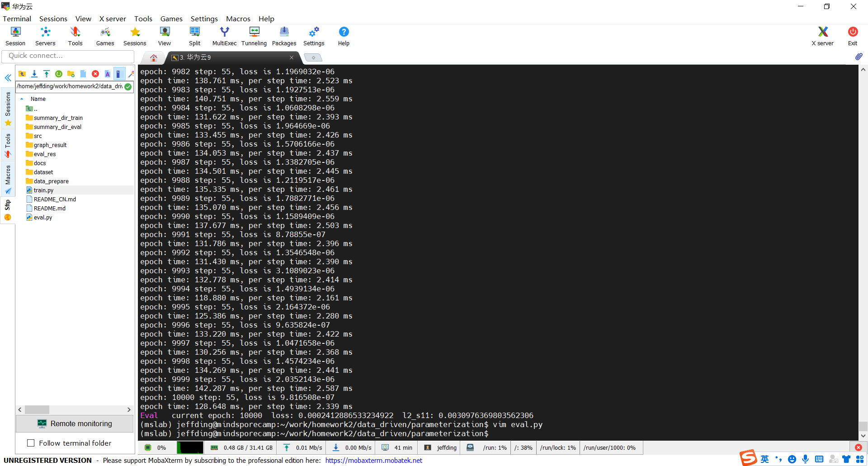Click the SFTP upload arrow icon

click(47, 74)
